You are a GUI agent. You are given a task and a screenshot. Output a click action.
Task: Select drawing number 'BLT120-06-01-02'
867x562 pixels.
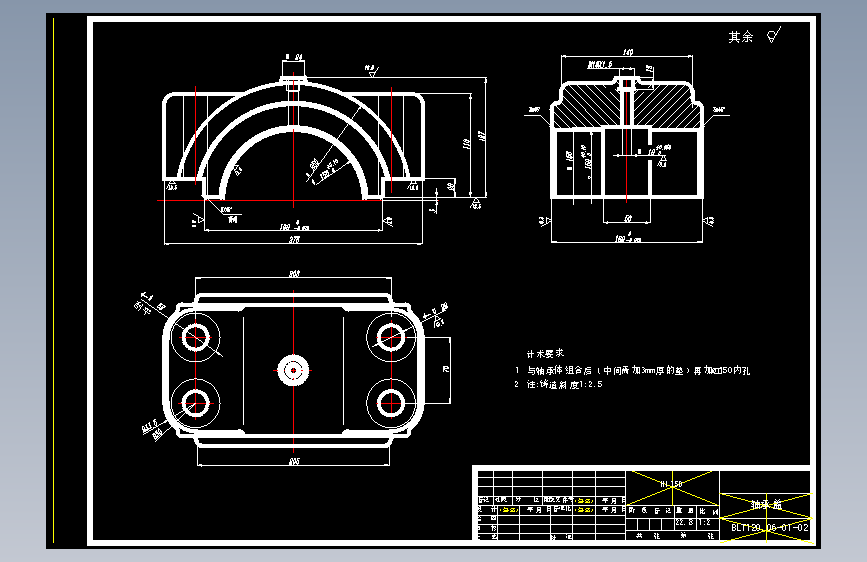(x=769, y=528)
